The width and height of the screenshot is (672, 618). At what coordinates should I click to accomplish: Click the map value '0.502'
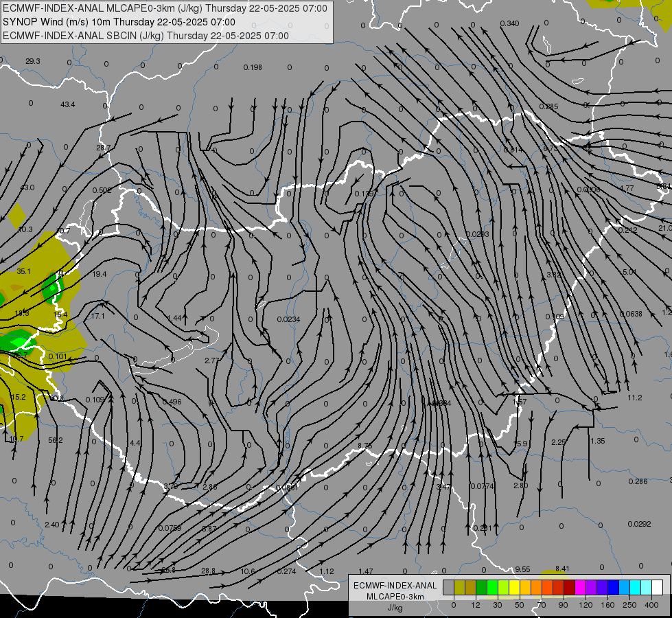(102, 190)
